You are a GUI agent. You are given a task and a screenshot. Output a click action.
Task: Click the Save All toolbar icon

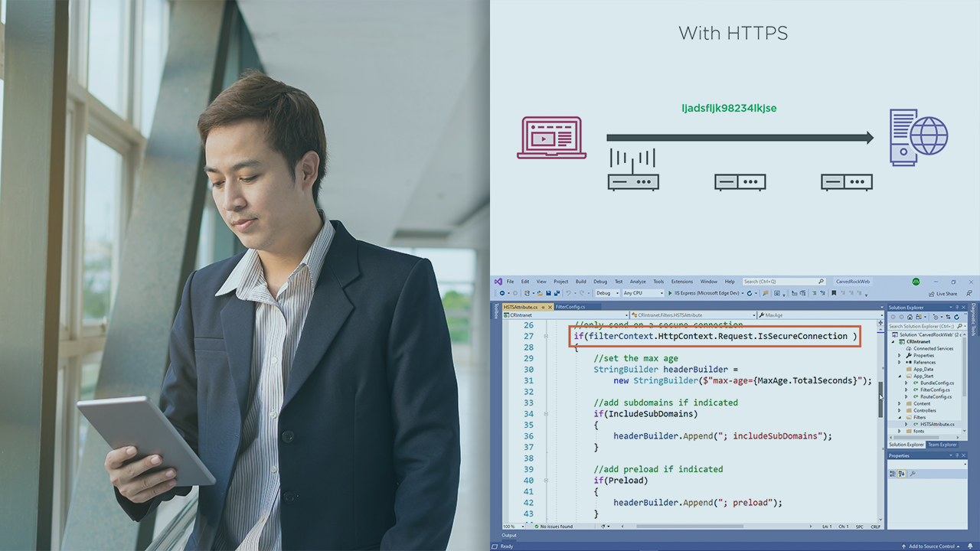coord(557,293)
